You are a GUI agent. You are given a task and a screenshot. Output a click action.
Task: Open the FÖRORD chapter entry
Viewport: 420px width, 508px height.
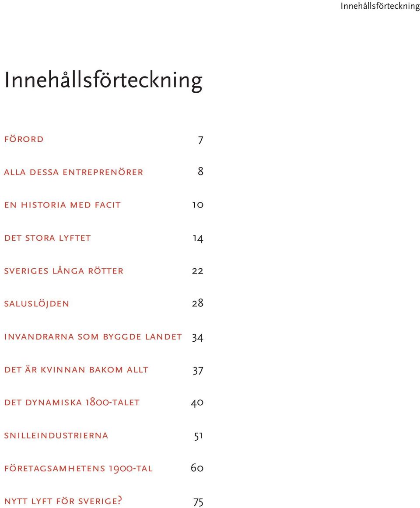[x=24, y=139]
